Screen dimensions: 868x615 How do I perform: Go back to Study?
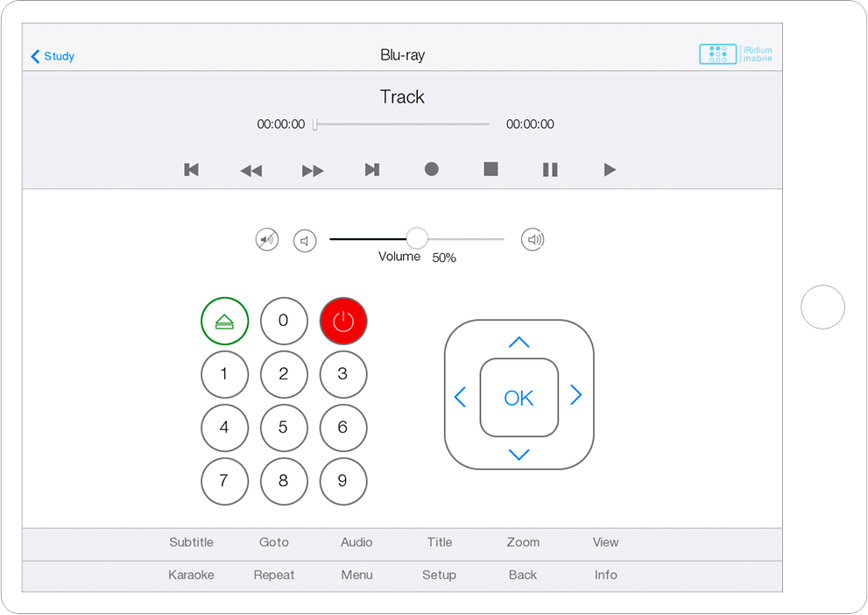coord(53,56)
